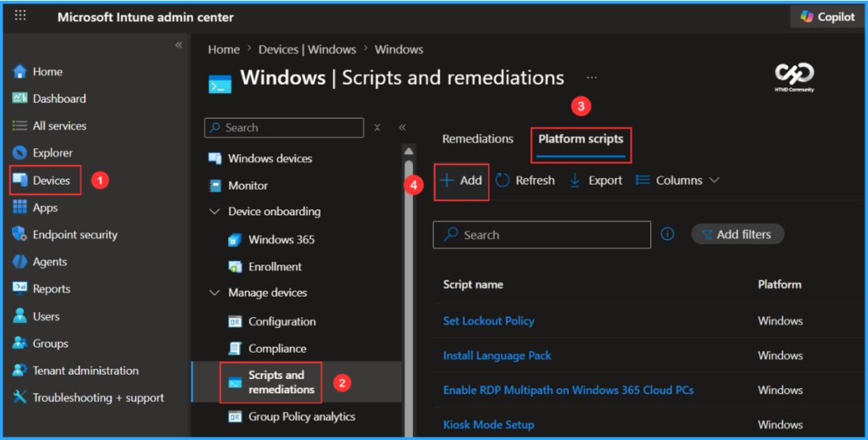Viewport: 868px width, 440px height.
Task: Click the Windows devices icon in blade menu
Action: coord(214,159)
